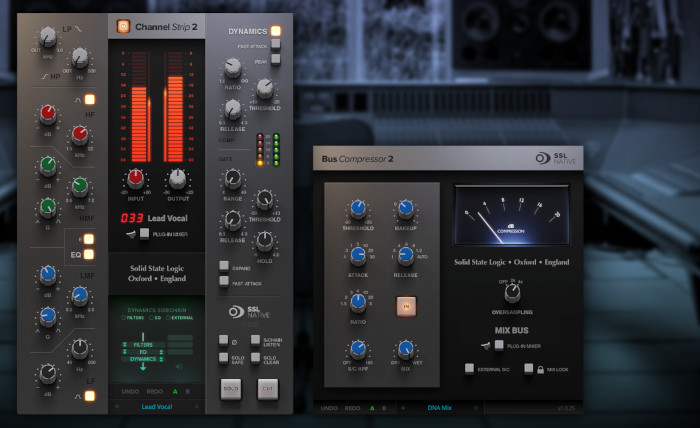Click the speaker icon in sidechain routing display

(x=179, y=366)
